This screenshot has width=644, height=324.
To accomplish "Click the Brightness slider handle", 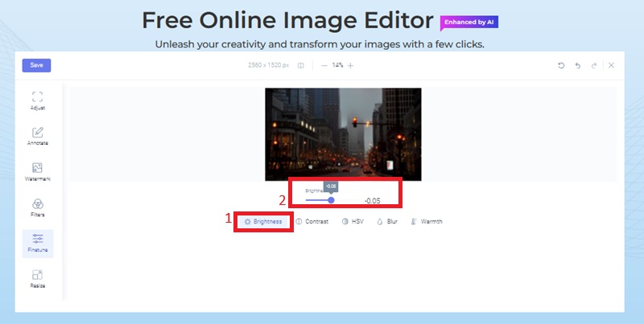I will click(331, 200).
